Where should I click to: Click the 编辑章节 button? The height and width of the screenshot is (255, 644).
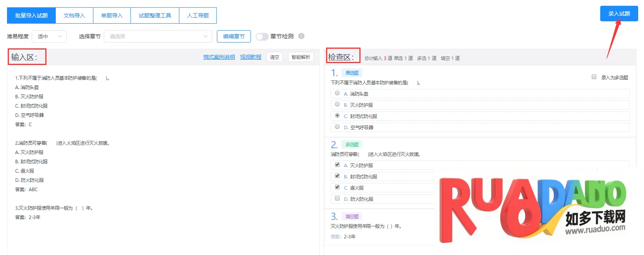234,36
